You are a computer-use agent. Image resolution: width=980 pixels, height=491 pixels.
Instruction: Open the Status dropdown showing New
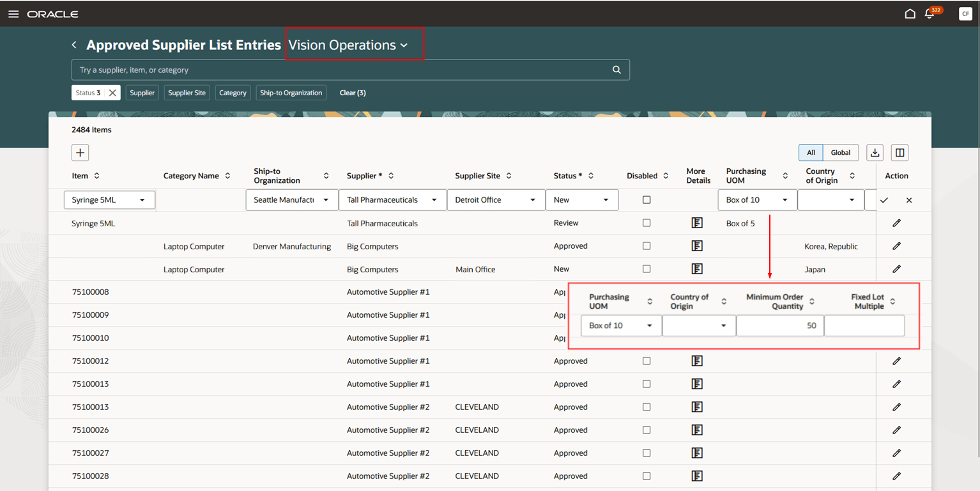pos(581,200)
